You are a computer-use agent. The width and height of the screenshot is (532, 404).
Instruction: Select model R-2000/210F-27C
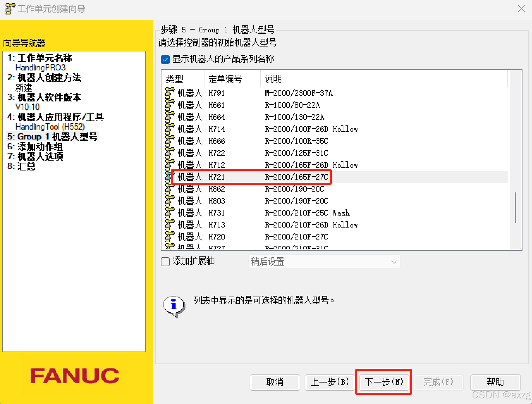point(296,237)
